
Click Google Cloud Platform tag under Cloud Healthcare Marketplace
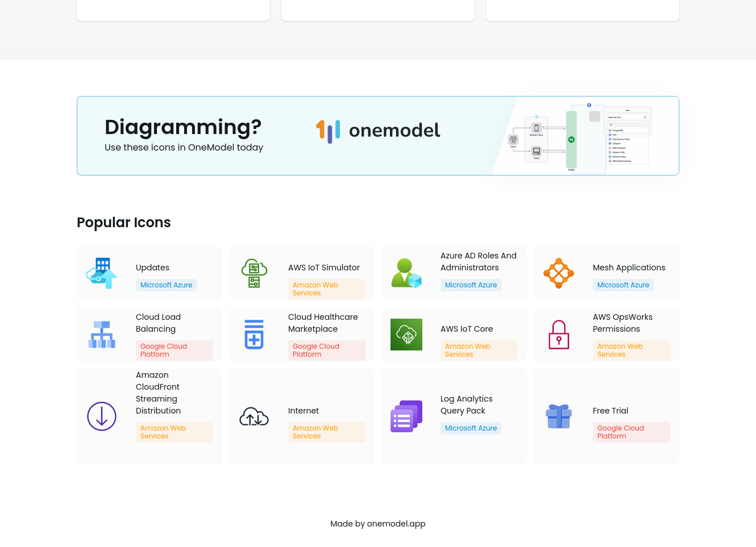click(327, 350)
